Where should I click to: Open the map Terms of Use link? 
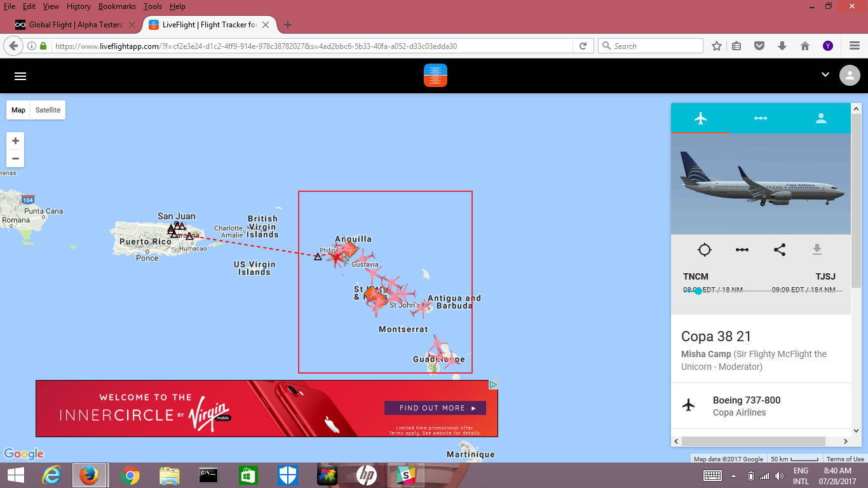[845, 459]
